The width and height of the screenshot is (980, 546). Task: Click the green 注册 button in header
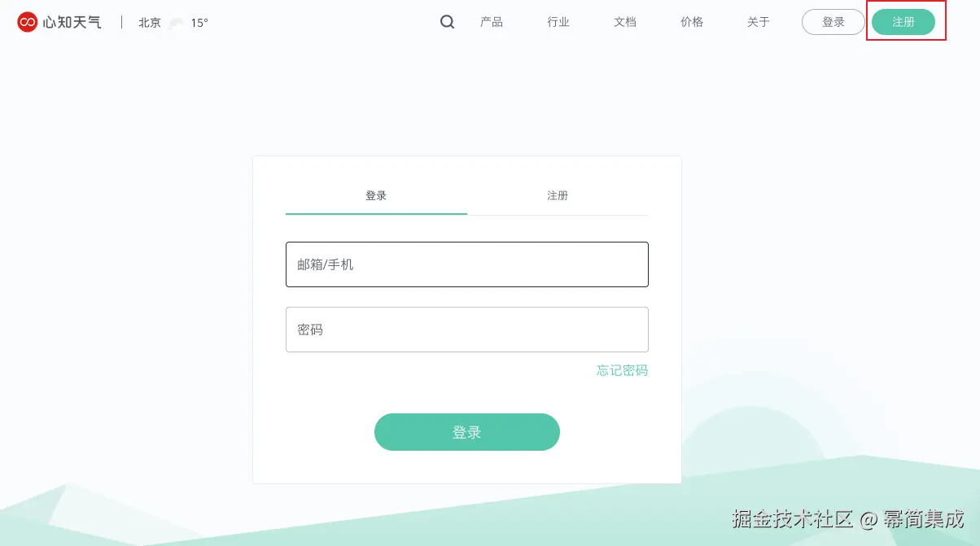903,22
